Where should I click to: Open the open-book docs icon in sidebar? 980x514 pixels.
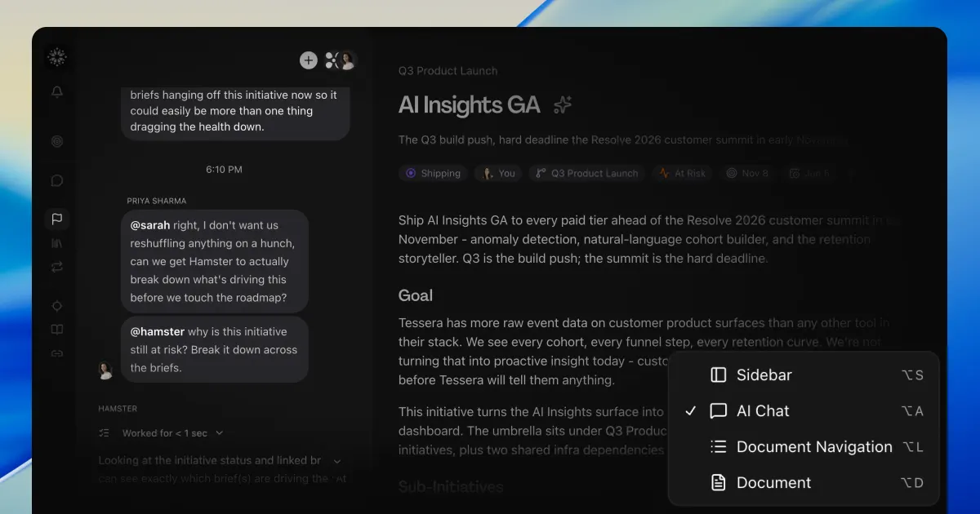56,330
